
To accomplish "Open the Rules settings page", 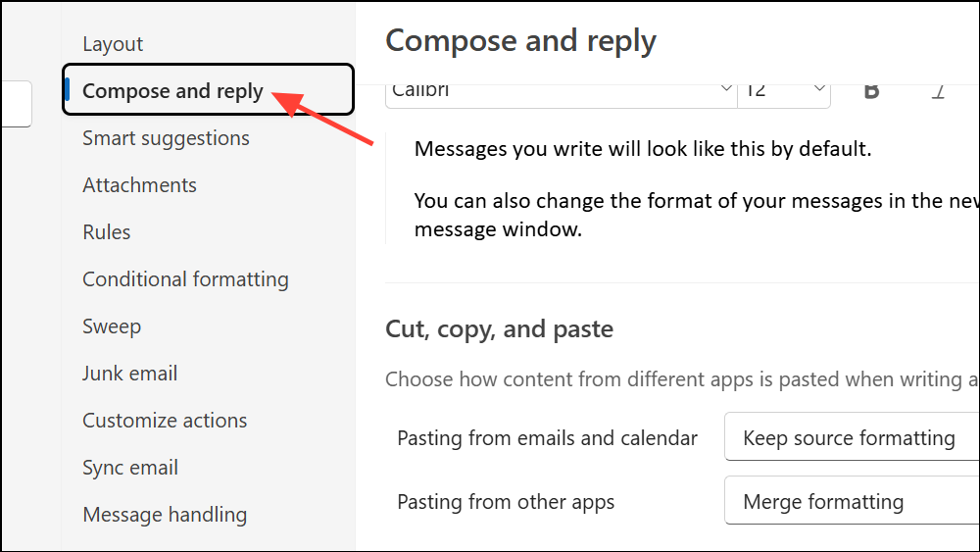I will (107, 232).
